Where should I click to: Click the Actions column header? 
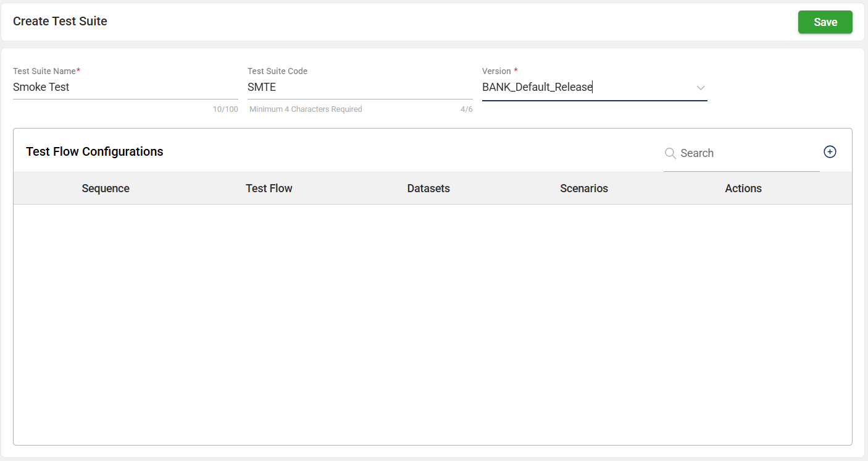[743, 188]
